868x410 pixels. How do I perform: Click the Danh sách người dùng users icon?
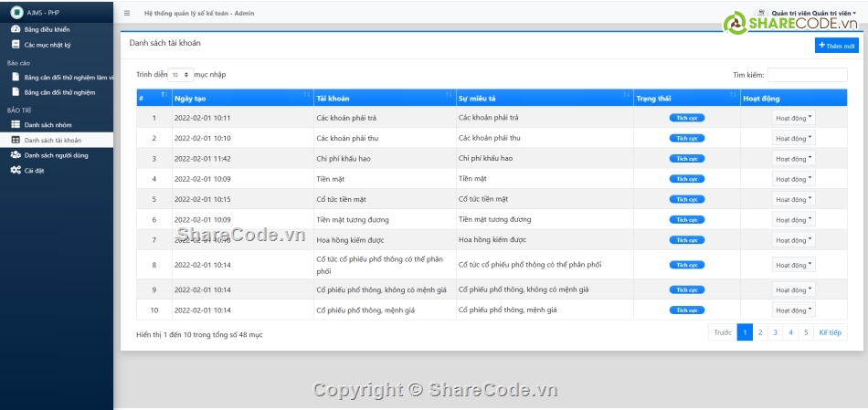click(16, 155)
